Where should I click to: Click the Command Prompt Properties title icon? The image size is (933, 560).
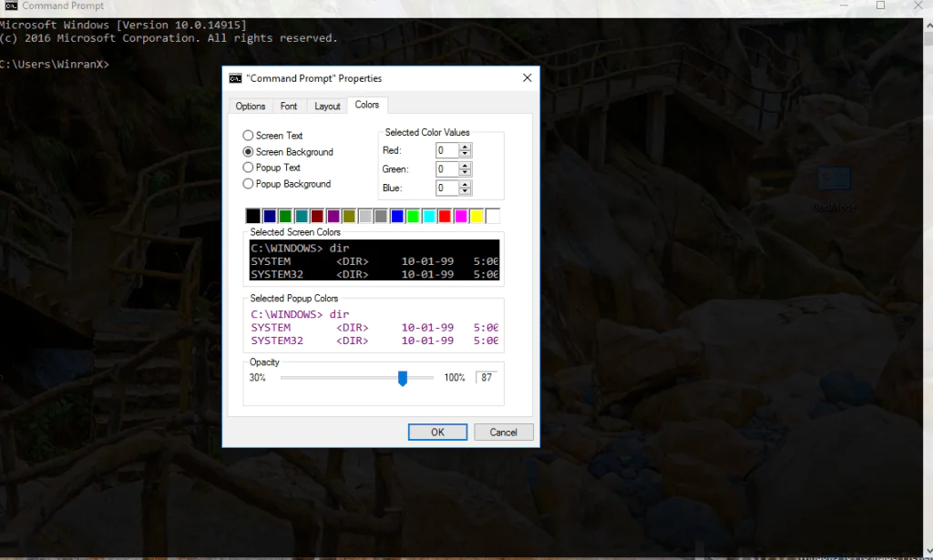pyautogui.click(x=236, y=78)
